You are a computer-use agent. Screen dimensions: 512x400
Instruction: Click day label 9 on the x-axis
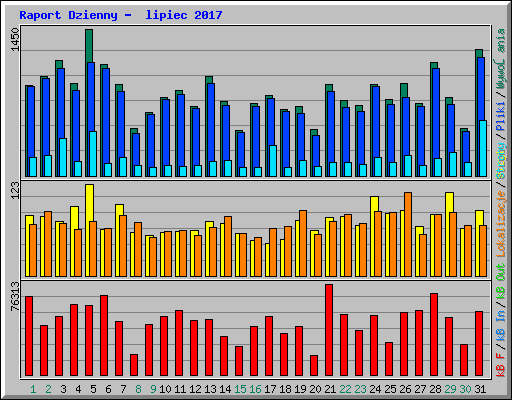click(153, 389)
